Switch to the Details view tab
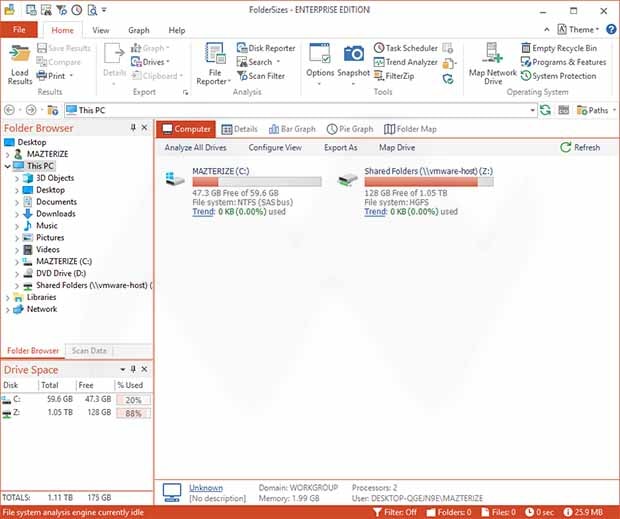 click(x=239, y=129)
